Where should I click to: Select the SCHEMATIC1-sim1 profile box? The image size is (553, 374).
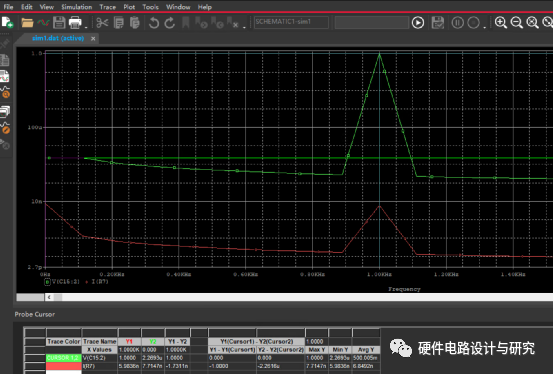pyautogui.click(x=291, y=22)
